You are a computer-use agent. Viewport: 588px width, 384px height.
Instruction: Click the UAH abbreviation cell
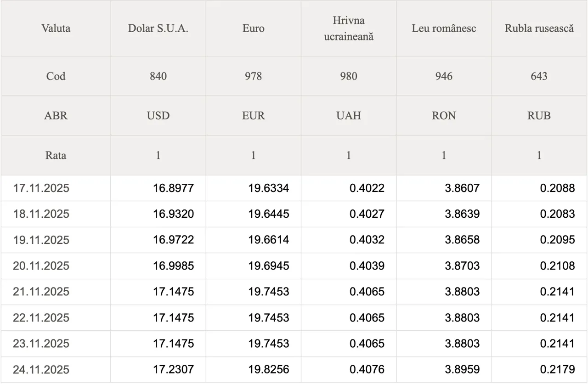349,116
